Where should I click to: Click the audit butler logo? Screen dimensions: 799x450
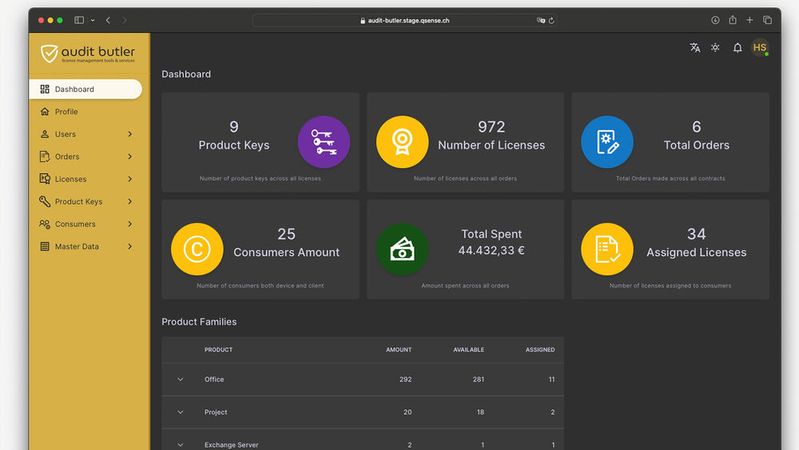point(88,54)
